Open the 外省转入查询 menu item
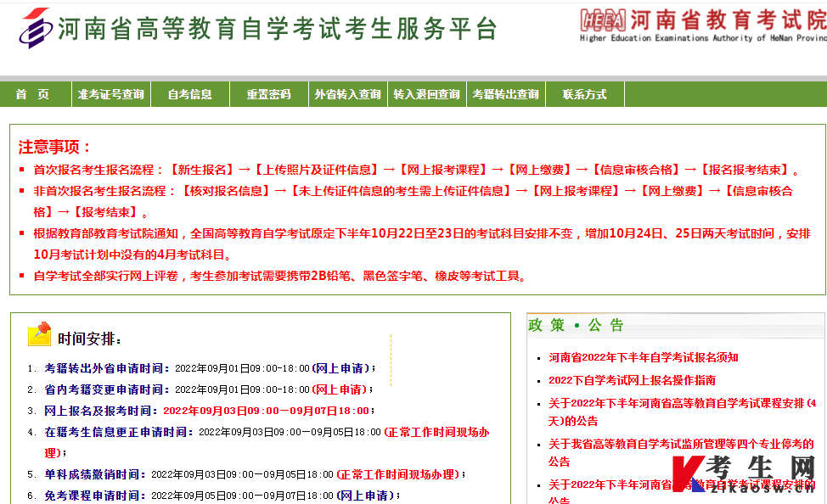 pyautogui.click(x=347, y=94)
